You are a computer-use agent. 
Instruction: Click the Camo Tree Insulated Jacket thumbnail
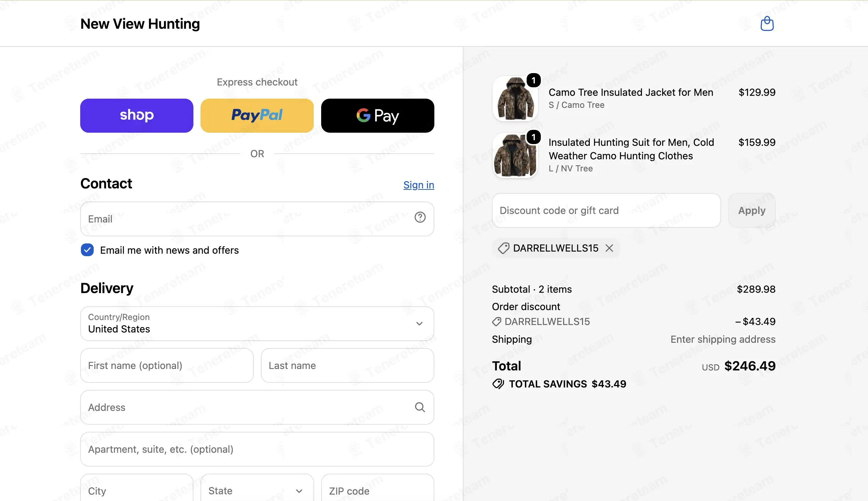(x=515, y=99)
